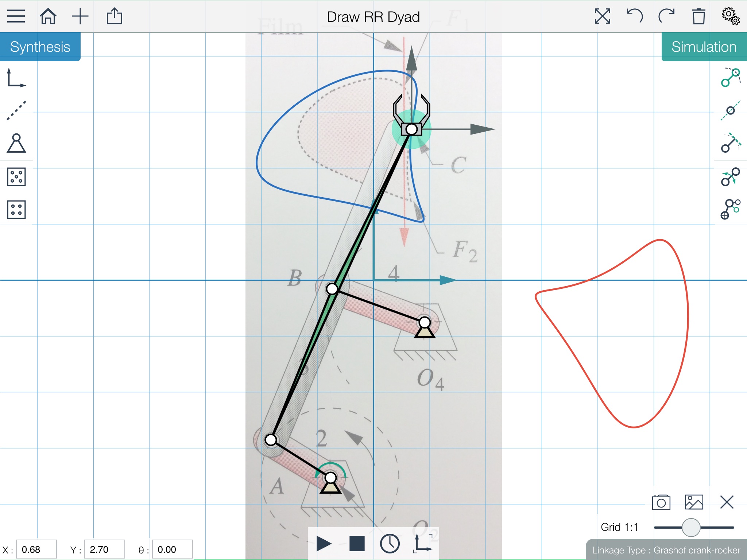747x560 pixels.
Task: Tap the share/export icon
Action: [114, 16]
